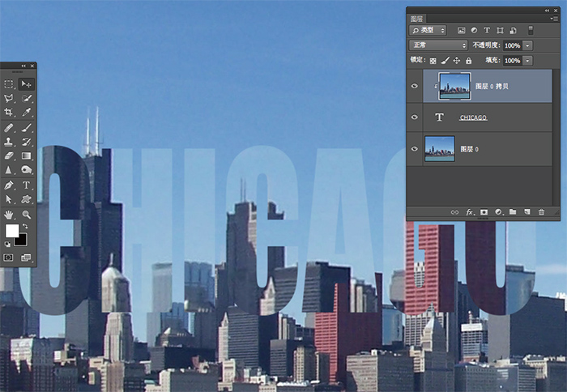Image resolution: width=567 pixels, height=392 pixels.
Task: Delete the selected layer
Action: pos(541,212)
